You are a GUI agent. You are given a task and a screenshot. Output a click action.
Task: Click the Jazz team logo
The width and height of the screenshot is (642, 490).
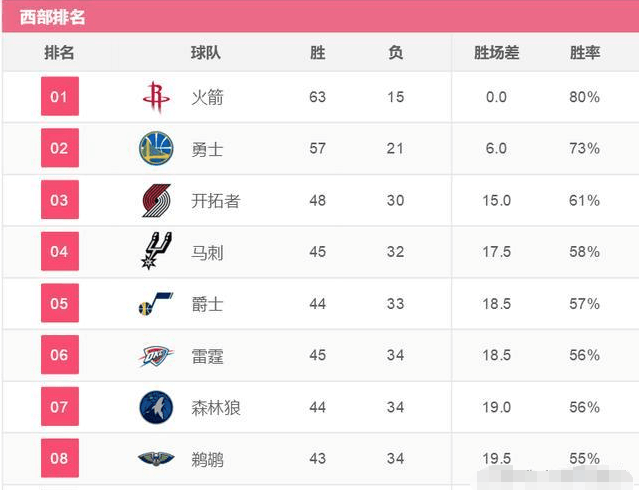(156, 303)
